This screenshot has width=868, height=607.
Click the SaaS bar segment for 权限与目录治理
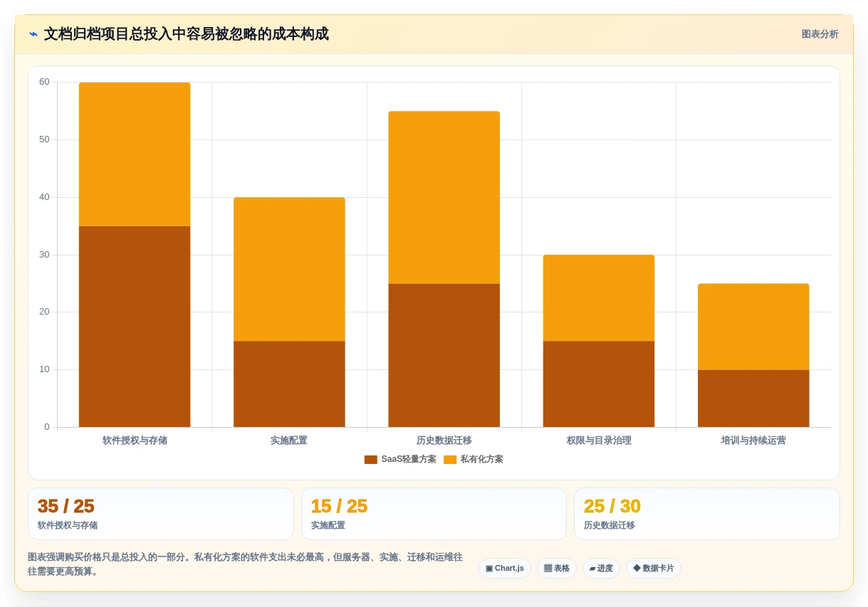(599, 384)
